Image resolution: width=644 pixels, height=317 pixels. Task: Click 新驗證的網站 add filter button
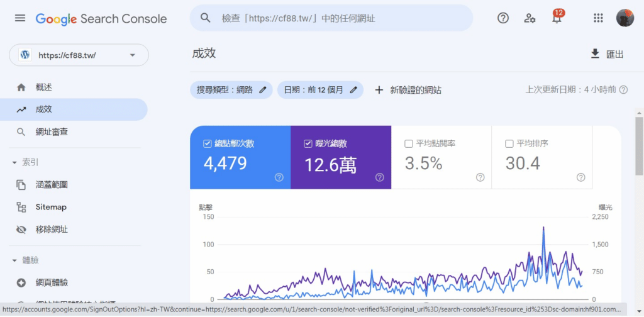coord(408,90)
